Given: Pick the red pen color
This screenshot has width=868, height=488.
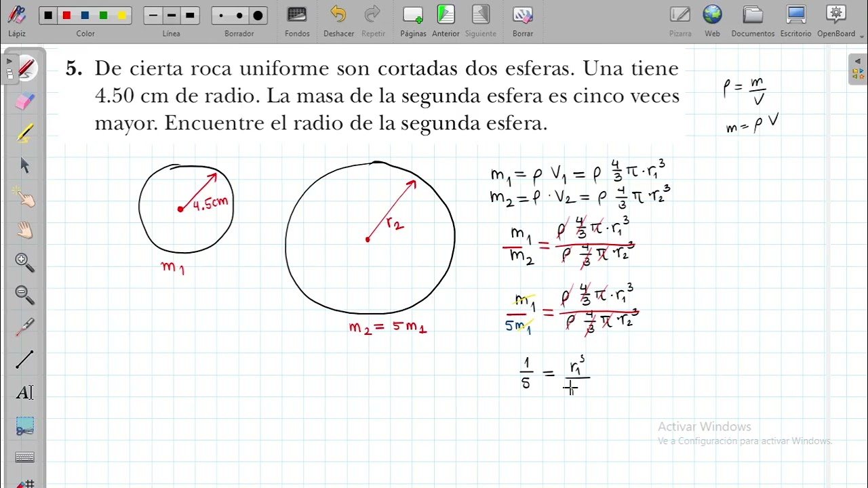Looking at the screenshot, I should [66, 16].
